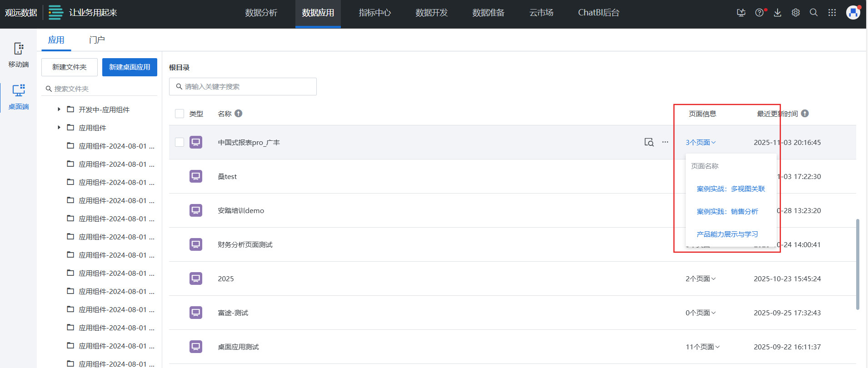Screen dimensions: 868x368
Task: Open the settings gear in top bar
Action: click(796, 13)
